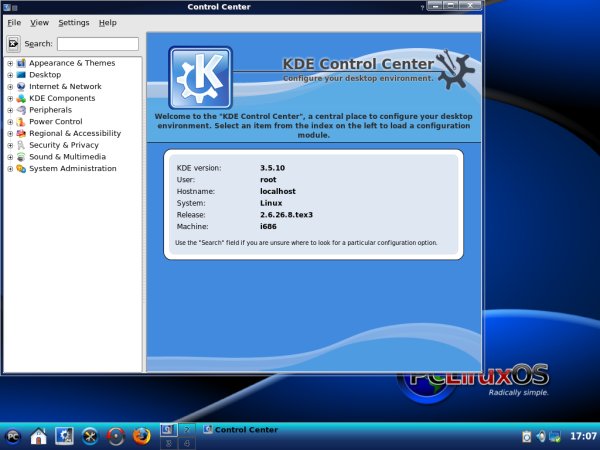The height and width of the screenshot is (450, 600).
Task: Expand the Desktop tree node
Action: click(10, 75)
